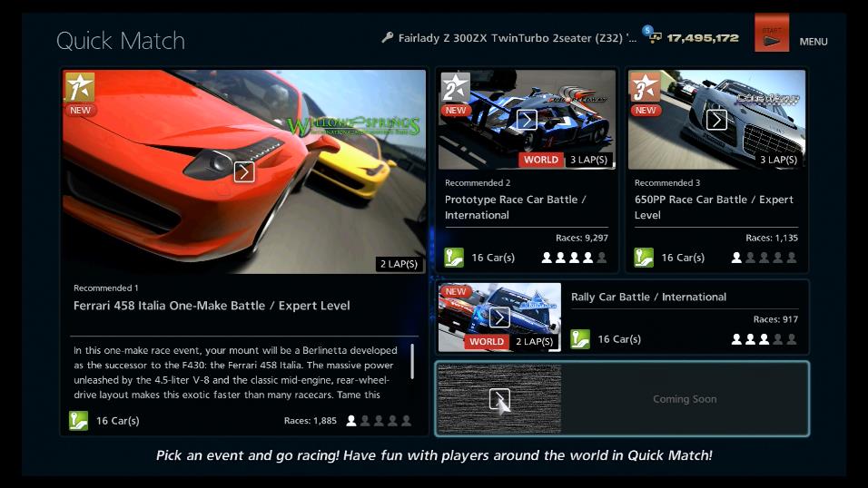Click the NEW badge on Prototype event

(456, 110)
